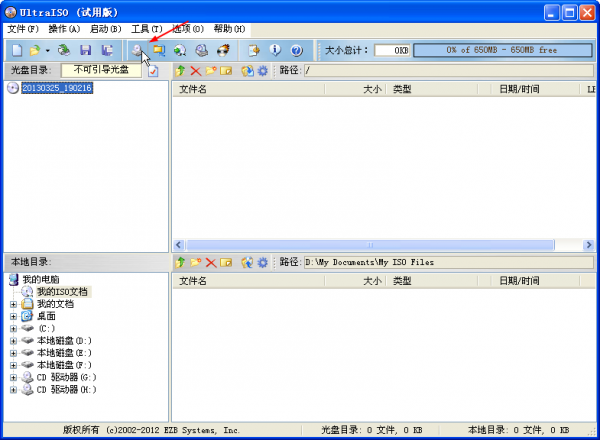Viewport: 600px width, 440px height.
Task: Expand the CD 驱动器(G:) tree node
Action: point(14,377)
